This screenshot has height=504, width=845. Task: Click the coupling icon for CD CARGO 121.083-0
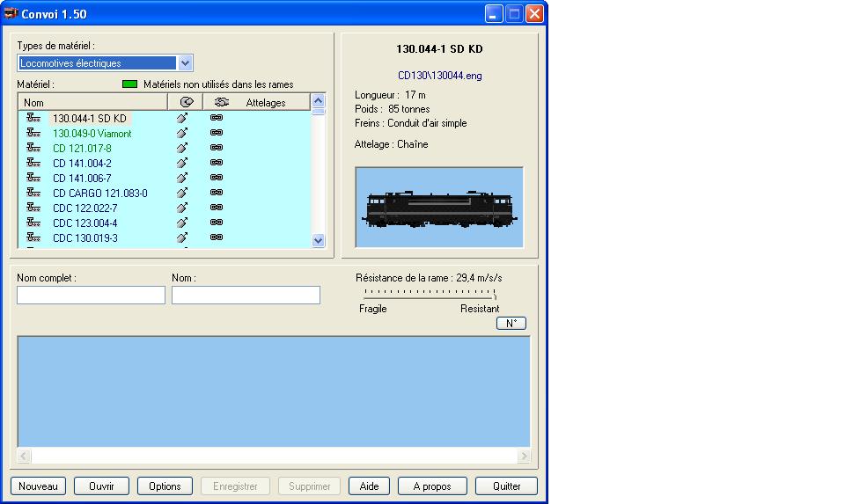tap(217, 193)
